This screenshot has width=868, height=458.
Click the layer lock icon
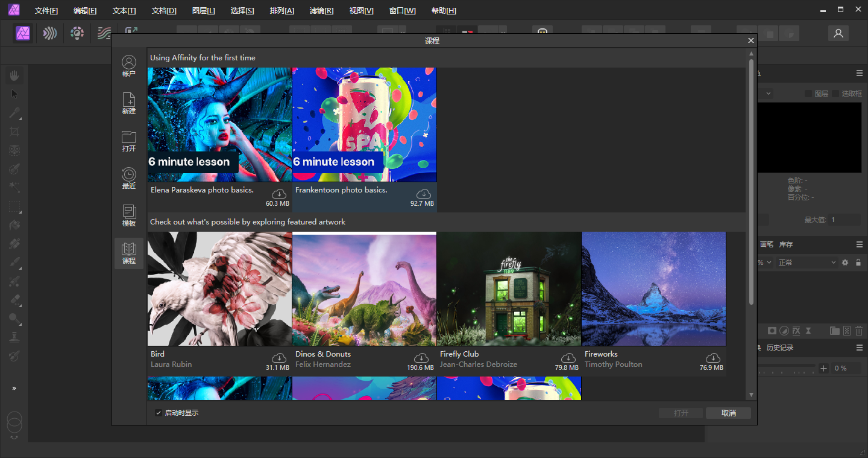click(858, 262)
